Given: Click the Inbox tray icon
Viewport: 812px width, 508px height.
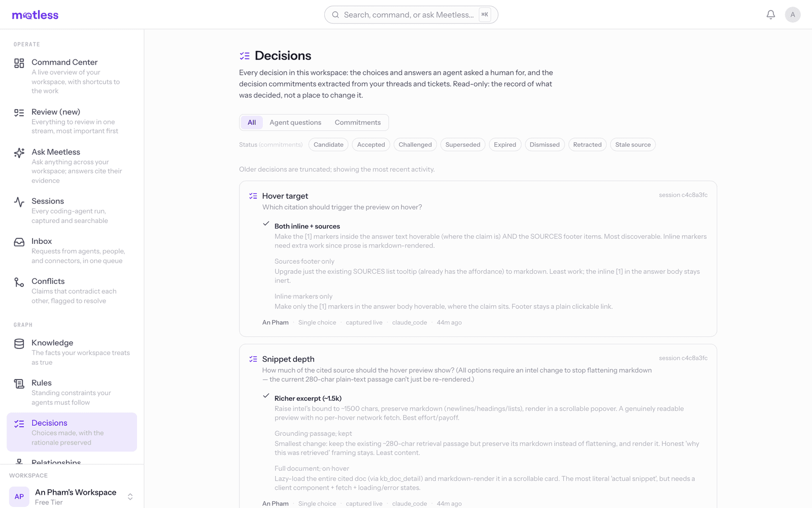Looking at the screenshot, I should click(x=19, y=242).
